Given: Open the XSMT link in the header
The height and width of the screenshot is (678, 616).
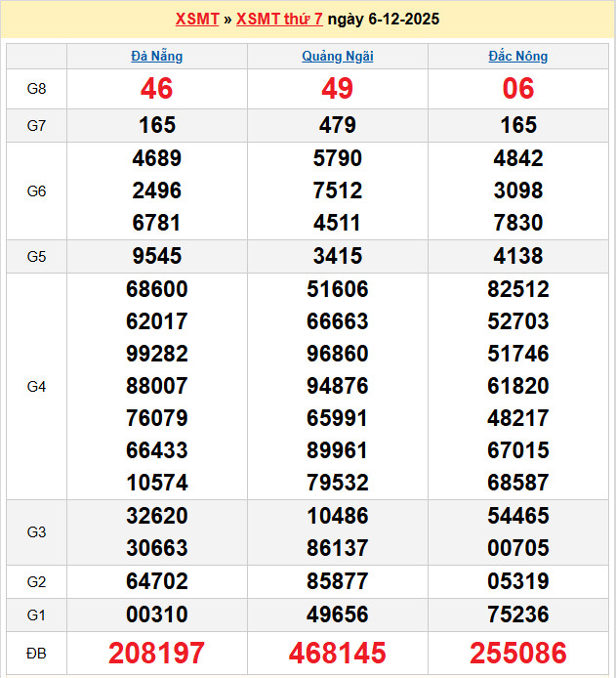Looking at the screenshot, I should pos(196,20).
